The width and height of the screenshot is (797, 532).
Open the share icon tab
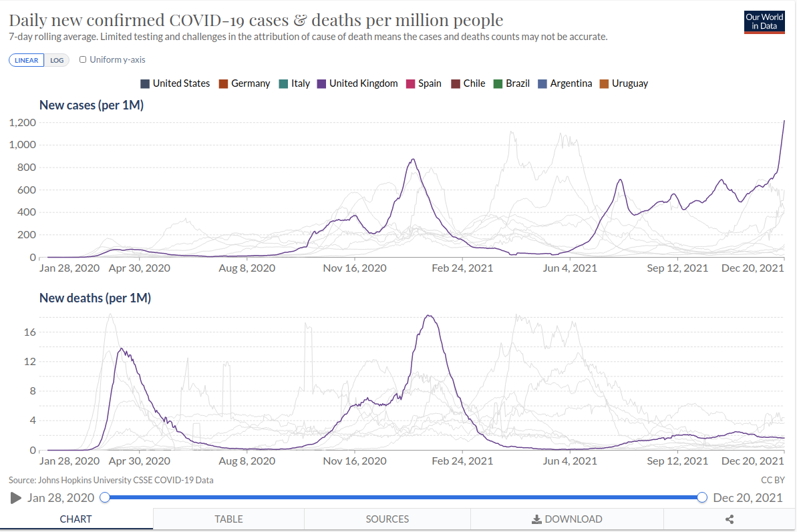coord(730,519)
